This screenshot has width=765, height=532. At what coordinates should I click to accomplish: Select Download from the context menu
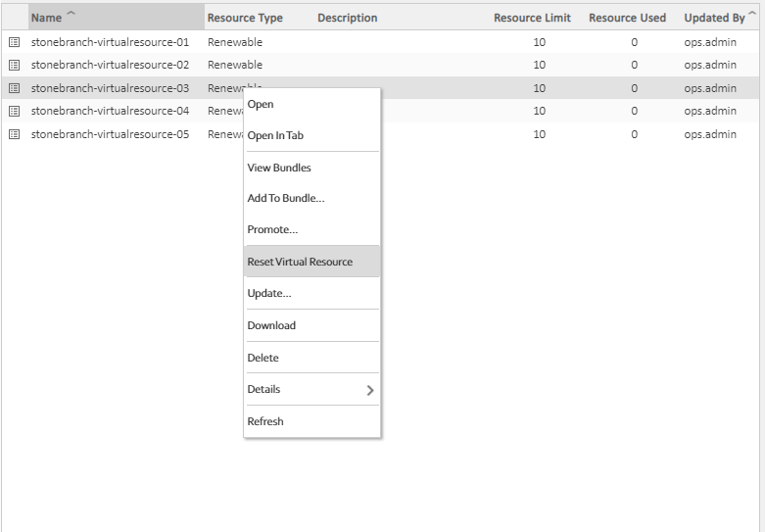271,325
